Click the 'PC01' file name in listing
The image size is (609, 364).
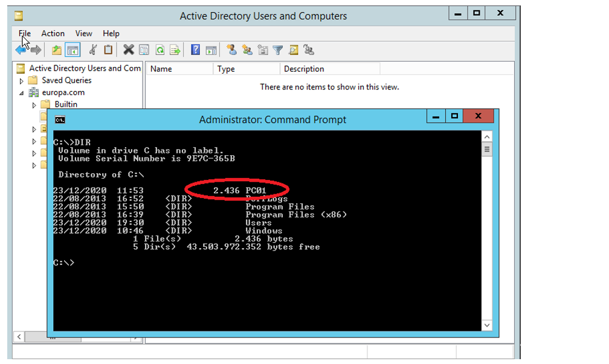coord(256,191)
